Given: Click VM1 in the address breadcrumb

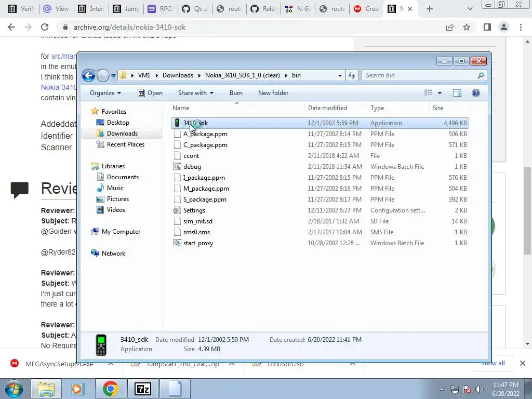Looking at the screenshot, I should pyautogui.click(x=144, y=75).
